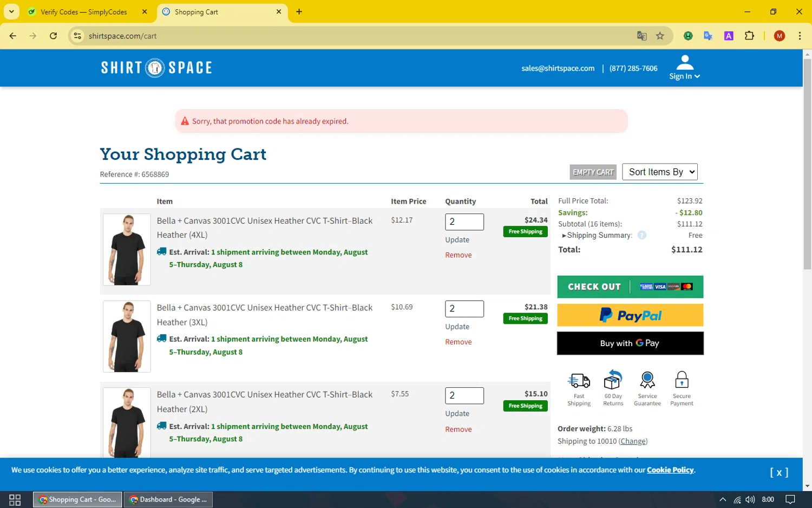812x508 pixels.
Task: Click the 3XL Black Heather shirt thumbnail
Action: pos(127,336)
